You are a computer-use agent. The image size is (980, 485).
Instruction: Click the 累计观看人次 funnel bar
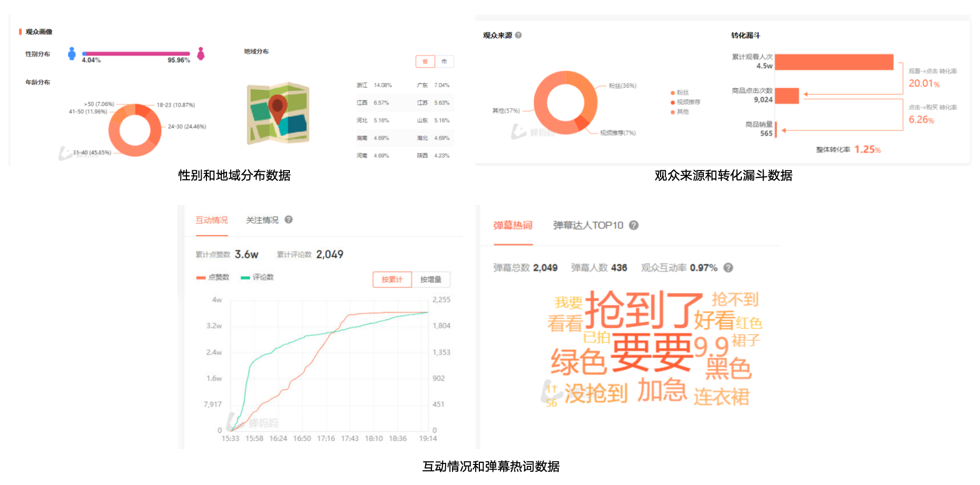coord(834,62)
